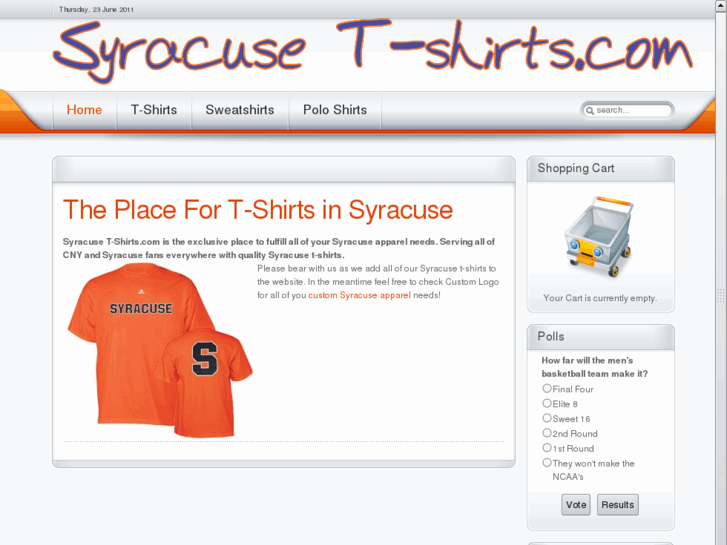Select the 1st Round poll option

click(x=547, y=448)
